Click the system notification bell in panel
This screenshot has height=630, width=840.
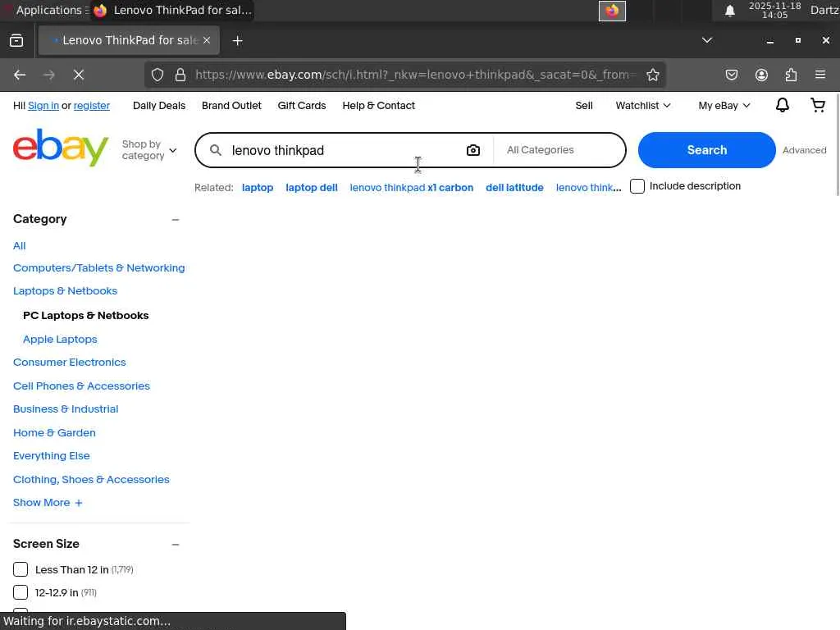(729, 11)
